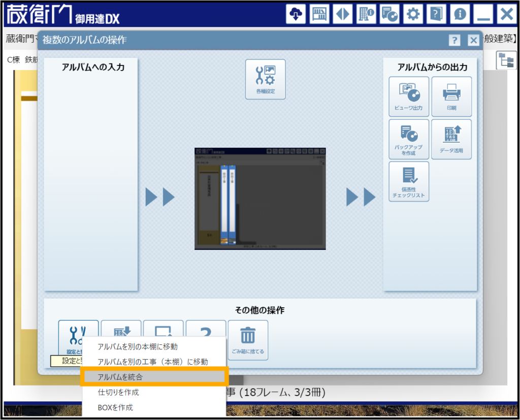Click the backup disc icon in title bar
520x420 pixels.
pyautogui.click(x=389, y=14)
